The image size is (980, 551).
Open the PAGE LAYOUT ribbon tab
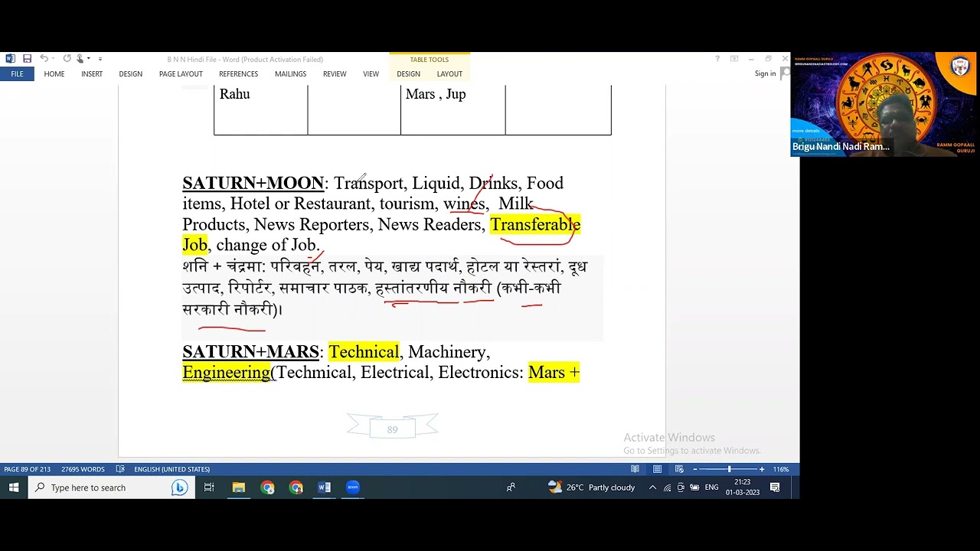click(181, 74)
